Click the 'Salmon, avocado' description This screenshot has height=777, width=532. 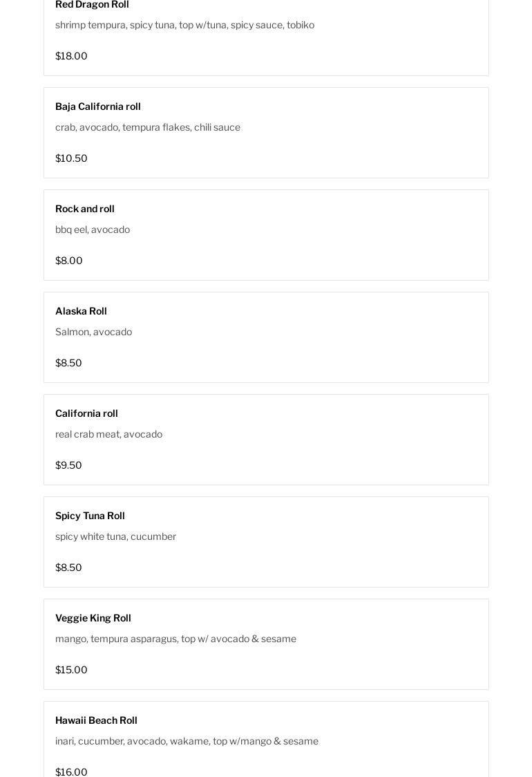point(93,332)
